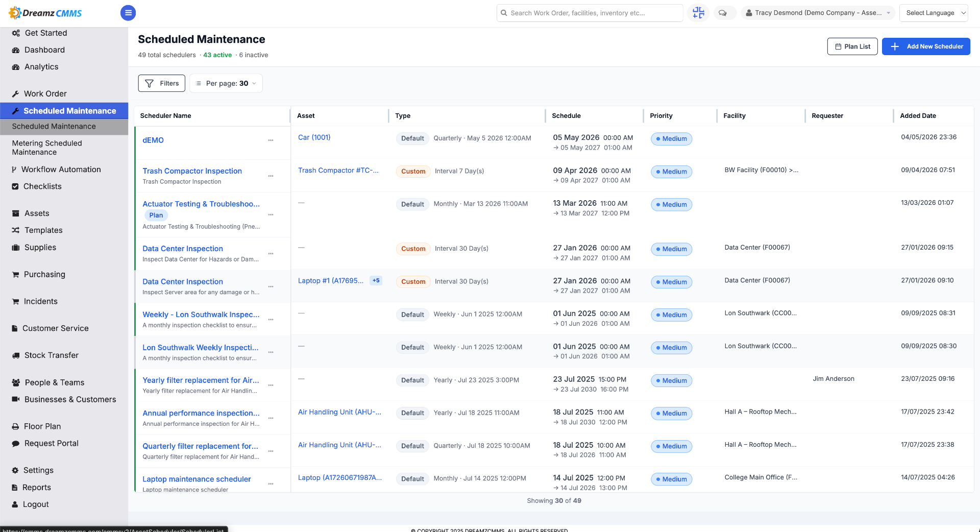Open Scheduled Maintenance in the sidebar

pyautogui.click(x=64, y=111)
